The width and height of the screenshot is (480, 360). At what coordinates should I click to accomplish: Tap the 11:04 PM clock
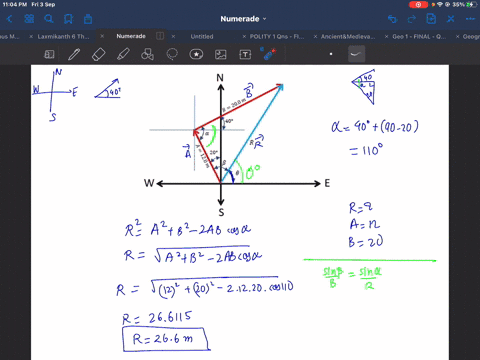click(x=15, y=5)
